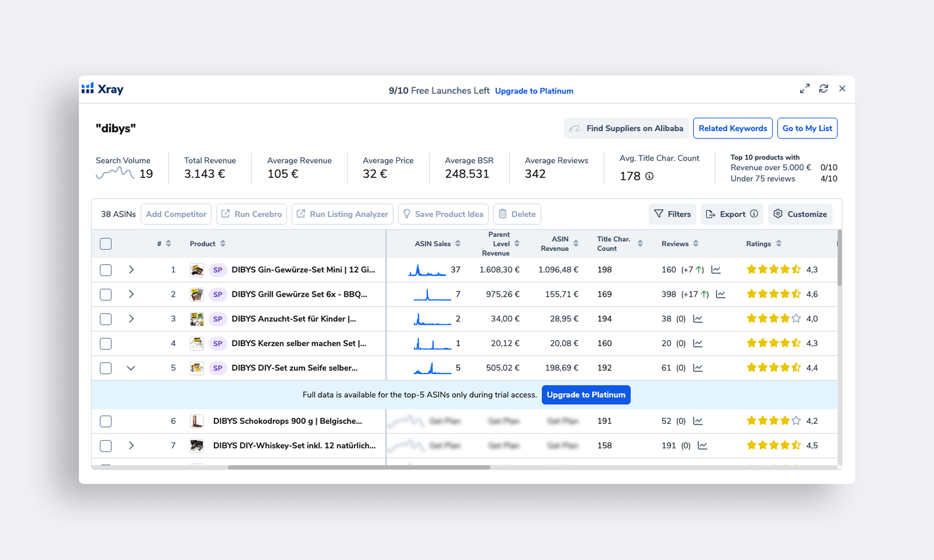Image resolution: width=934 pixels, height=560 pixels.
Task: Open the Filters menu
Action: click(x=672, y=214)
